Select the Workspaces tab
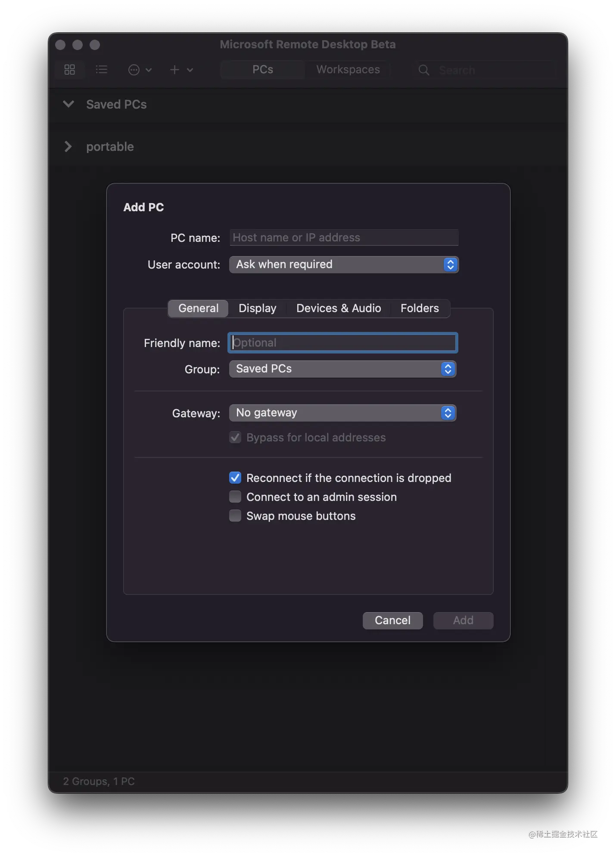 [x=348, y=70]
